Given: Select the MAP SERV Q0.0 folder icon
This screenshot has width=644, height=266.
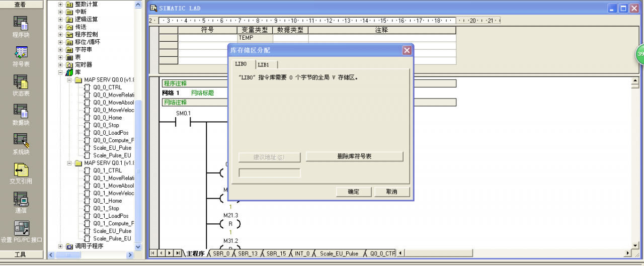Looking at the screenshot, I should point(78,80).
